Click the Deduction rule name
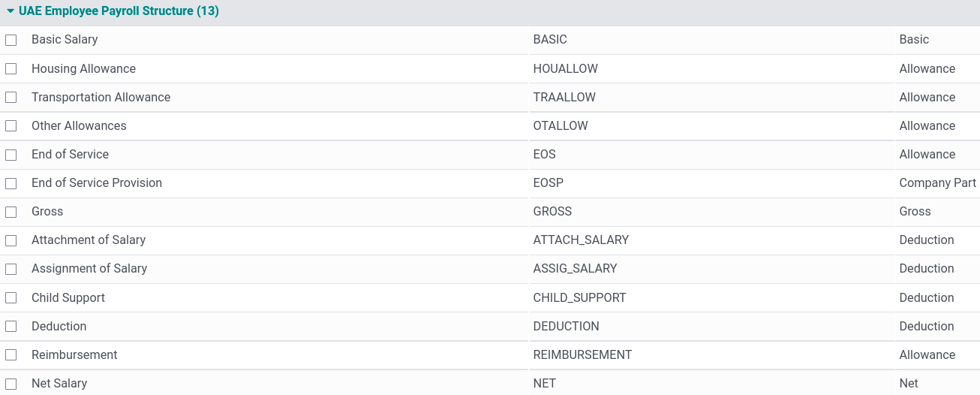The image size is (980, 395). pyautogui.click(x=59, y=327)
